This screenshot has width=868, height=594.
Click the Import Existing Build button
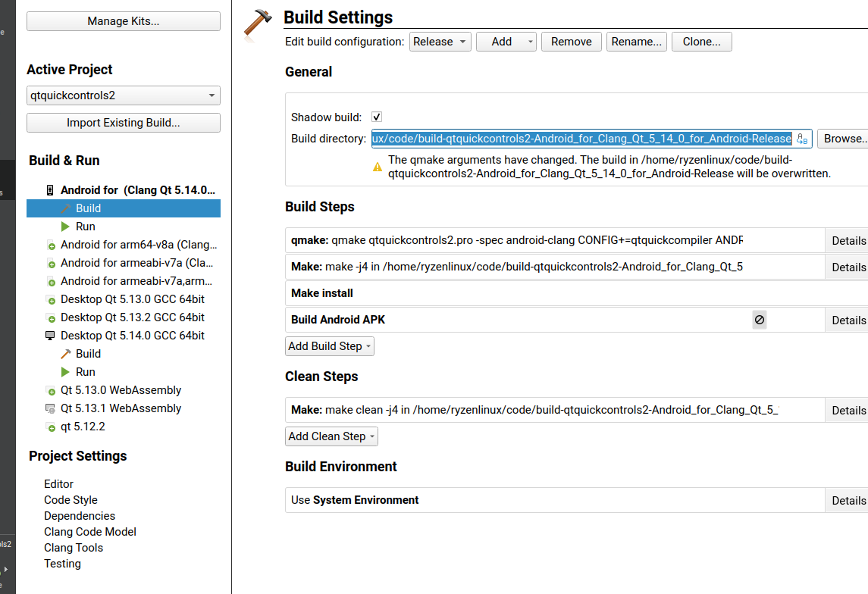[x=124, y=123]
